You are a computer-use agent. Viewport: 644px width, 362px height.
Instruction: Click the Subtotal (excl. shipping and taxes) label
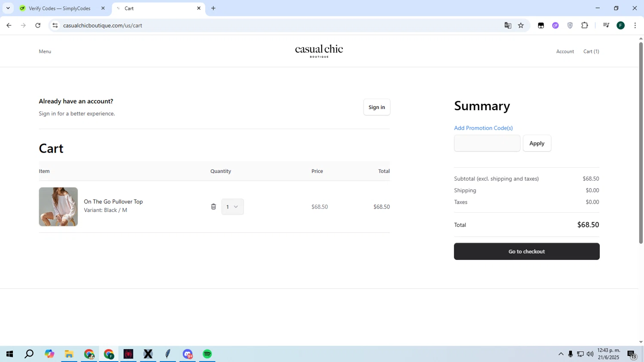point(496,178)
